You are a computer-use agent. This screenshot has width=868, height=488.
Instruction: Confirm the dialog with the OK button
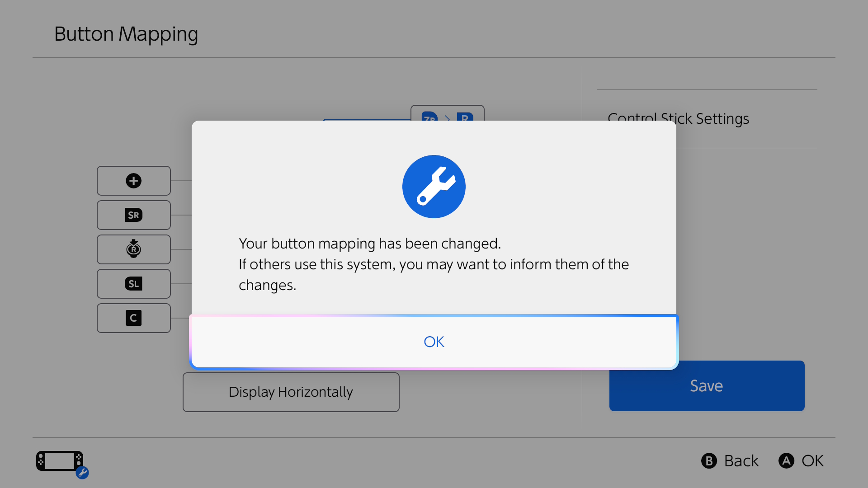[434, 342]
